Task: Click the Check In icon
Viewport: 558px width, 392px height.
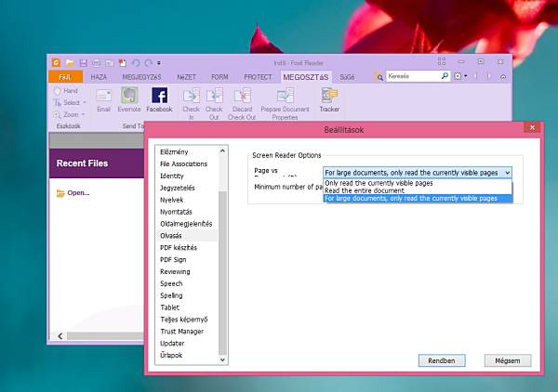Action: click(191, 96)
